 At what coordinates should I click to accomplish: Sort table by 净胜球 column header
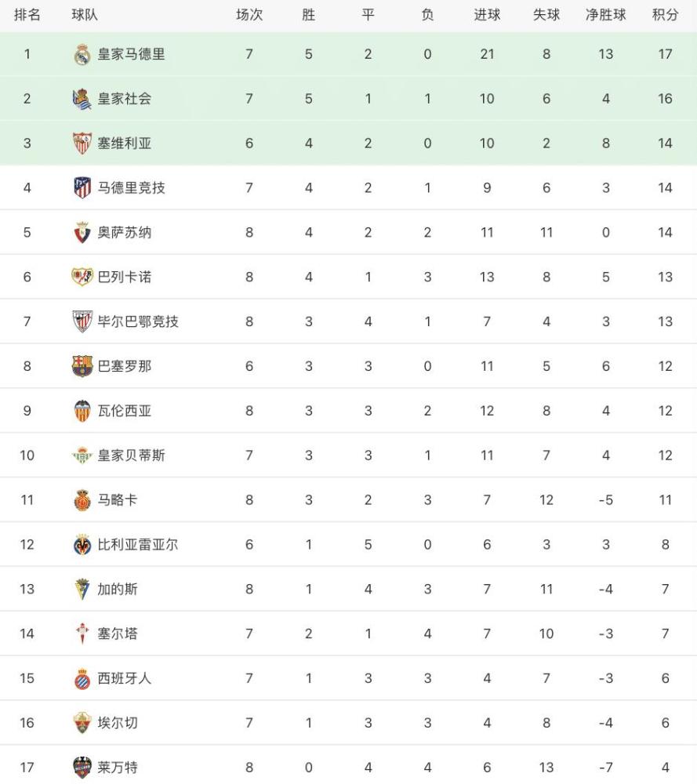click(605, 15)
